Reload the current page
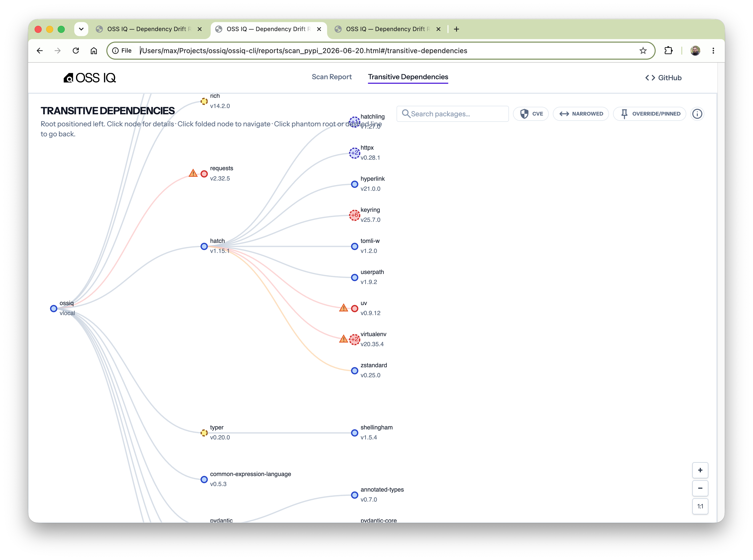 click(76, 50)
